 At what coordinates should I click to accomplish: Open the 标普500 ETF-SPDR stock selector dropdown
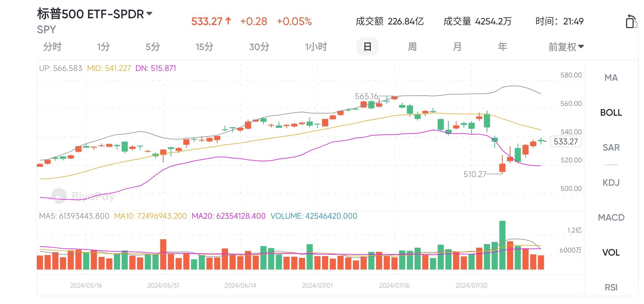94,14
